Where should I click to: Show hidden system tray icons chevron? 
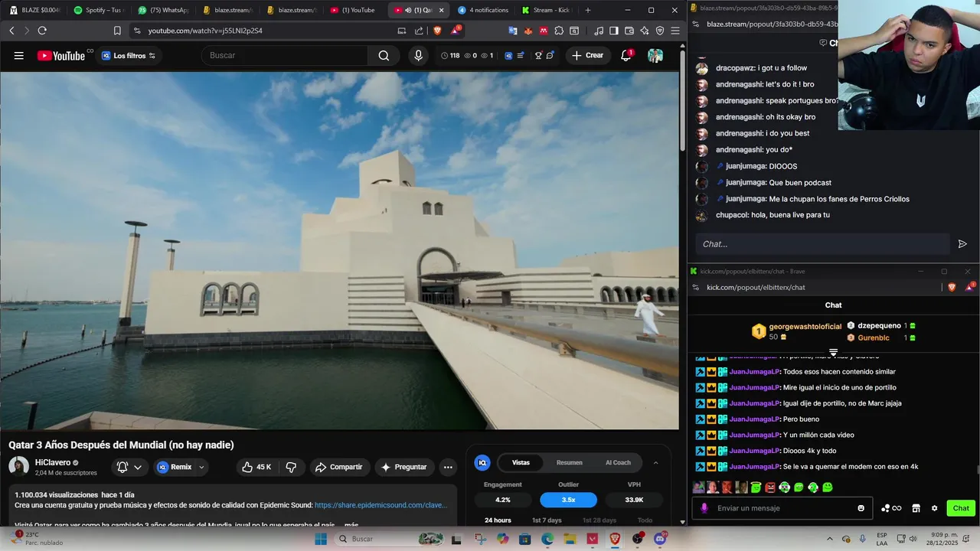point(831,539)
